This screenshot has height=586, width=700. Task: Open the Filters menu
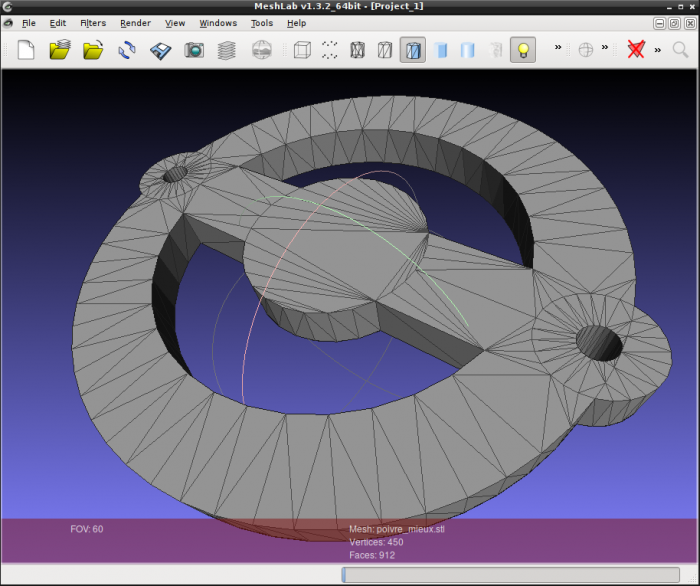pyautogui.click(x=93, y=23)
